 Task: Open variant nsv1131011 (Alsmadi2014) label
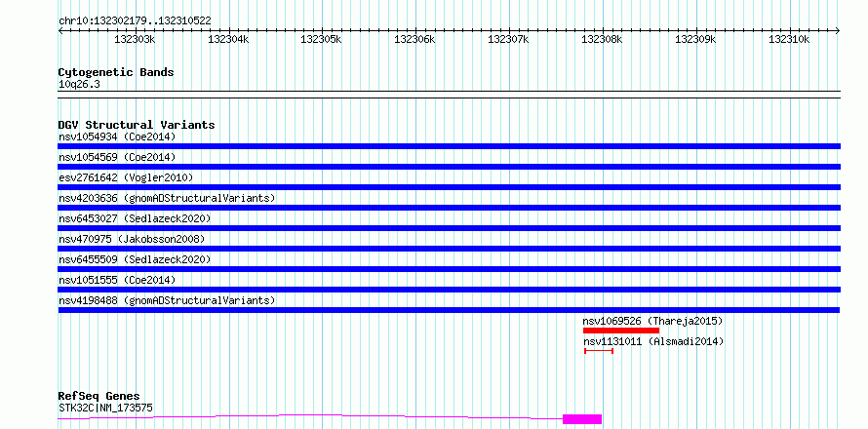[653, 342]
